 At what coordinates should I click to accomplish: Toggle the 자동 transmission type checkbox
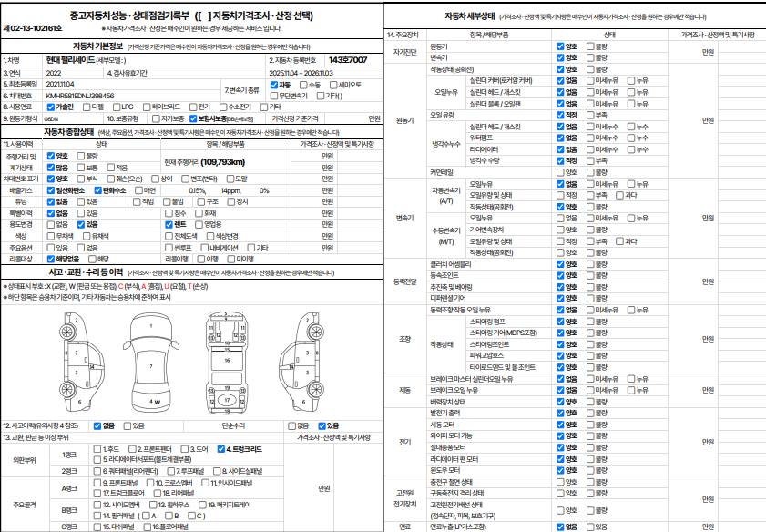274,85
